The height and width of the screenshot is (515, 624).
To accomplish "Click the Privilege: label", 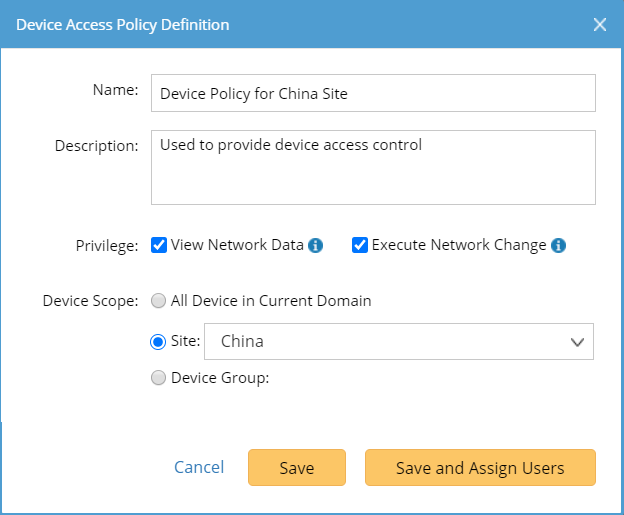I will 105,246.
